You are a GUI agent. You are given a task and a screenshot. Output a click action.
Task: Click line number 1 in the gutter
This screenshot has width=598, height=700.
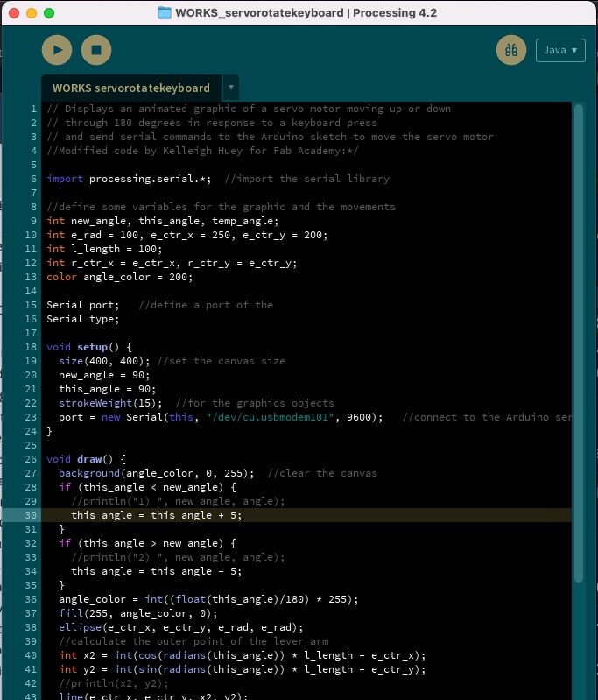[x=33, y=109]
